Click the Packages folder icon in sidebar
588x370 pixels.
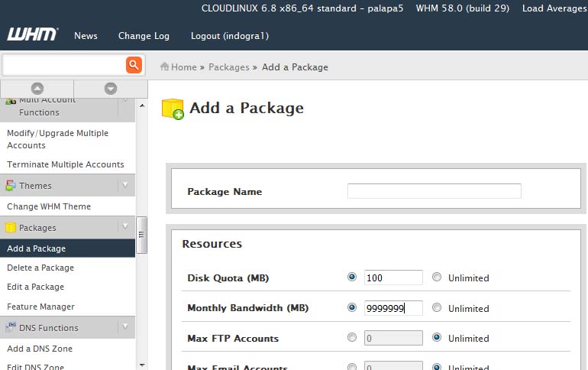click(x=11, y=228)
